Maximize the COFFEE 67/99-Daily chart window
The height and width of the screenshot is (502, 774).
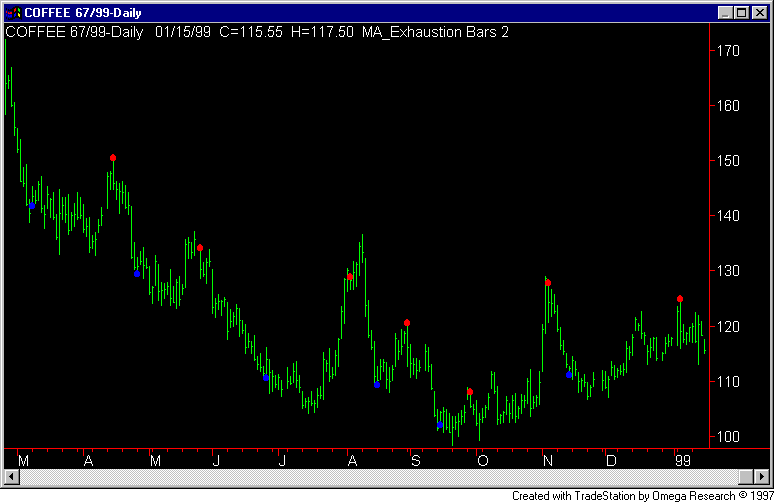pos(741,13)
